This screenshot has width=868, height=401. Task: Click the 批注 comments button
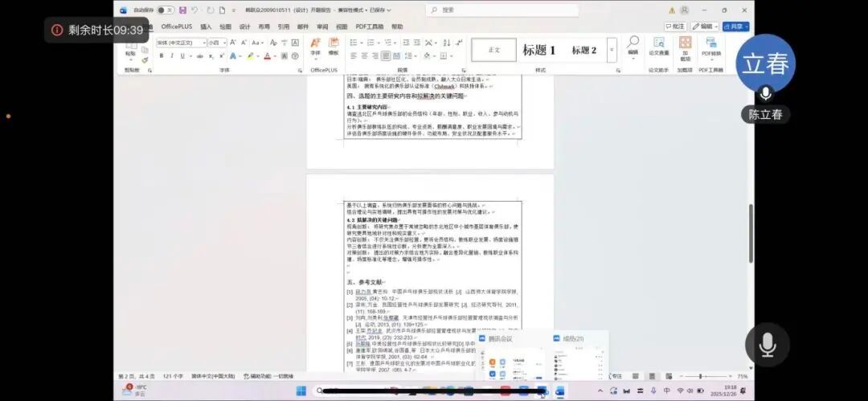pyautogui.click(x=675, y=27)
